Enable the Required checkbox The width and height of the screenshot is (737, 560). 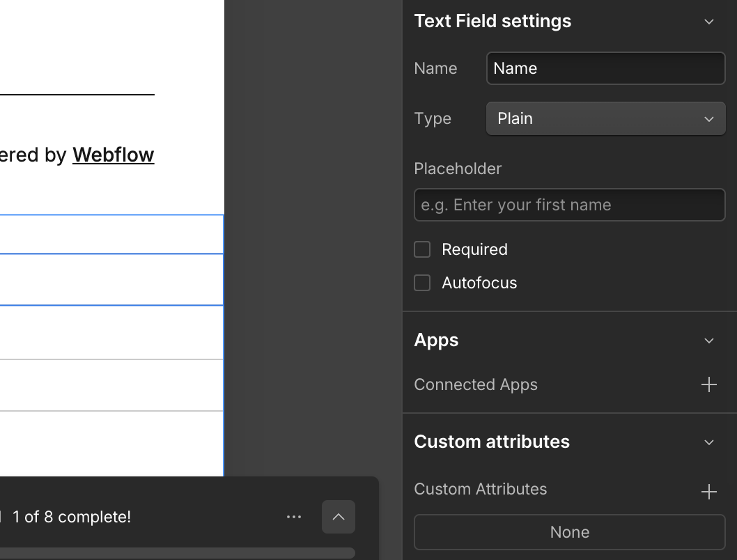(x=422, y=249)
